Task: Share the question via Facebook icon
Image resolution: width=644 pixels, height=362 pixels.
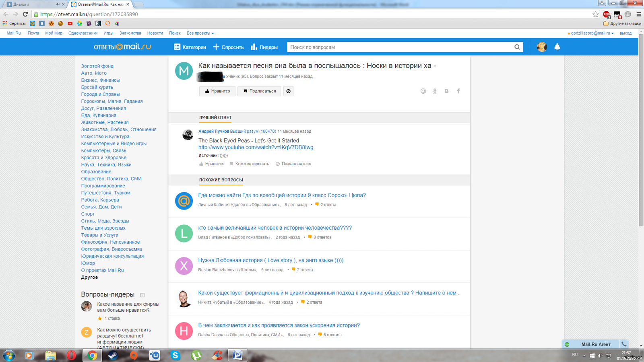Action: [x=458, y=91]
